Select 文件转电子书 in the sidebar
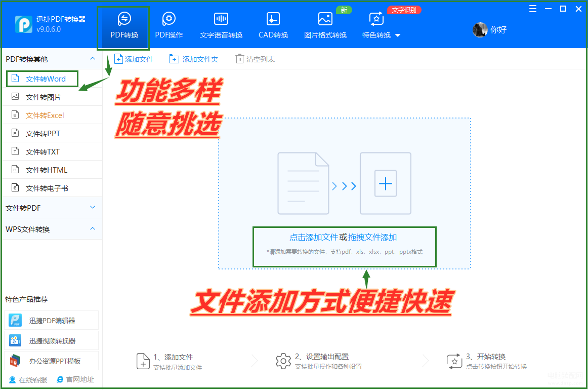Viewport: 588px width, 390px height. (53, 188)
